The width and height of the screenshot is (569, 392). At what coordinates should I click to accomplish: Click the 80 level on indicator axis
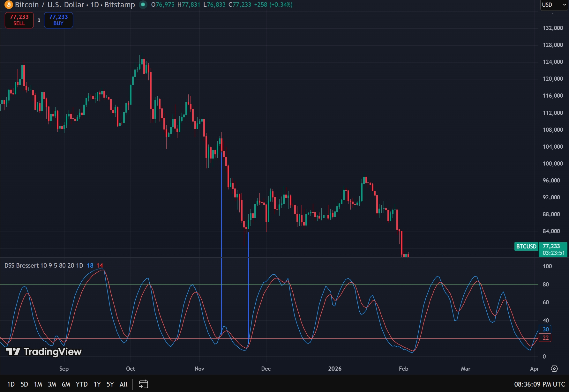[x=546, y=285]
